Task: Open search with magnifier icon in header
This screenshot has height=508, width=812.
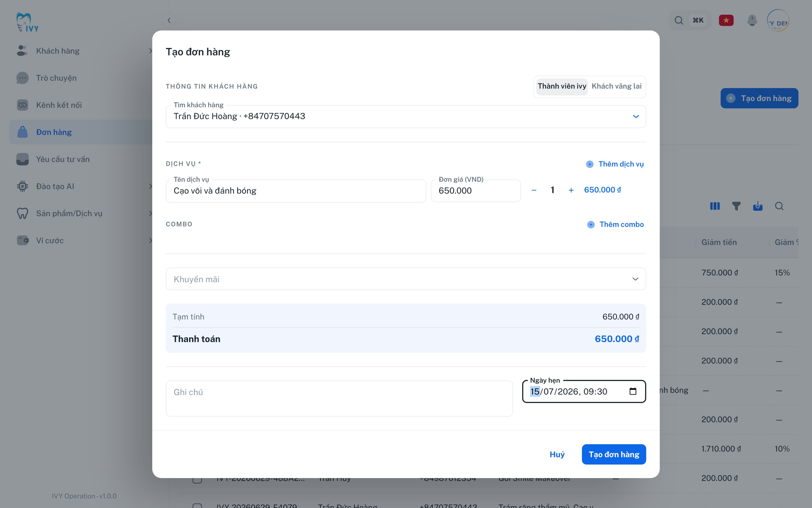Action: (x=678, y=21)
